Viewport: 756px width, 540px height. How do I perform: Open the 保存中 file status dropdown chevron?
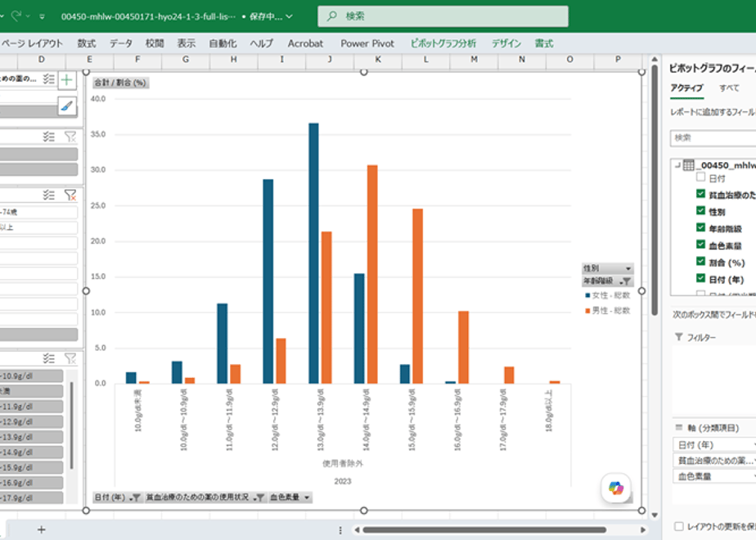(x=289, y=16)
